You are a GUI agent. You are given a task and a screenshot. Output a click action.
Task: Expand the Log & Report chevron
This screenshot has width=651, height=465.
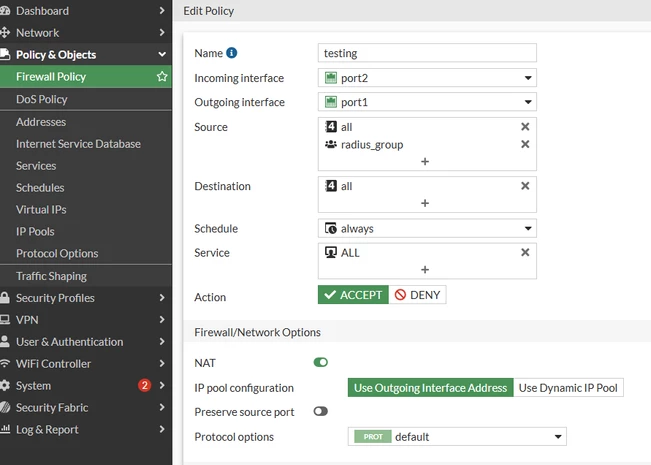tap(162, 429)
